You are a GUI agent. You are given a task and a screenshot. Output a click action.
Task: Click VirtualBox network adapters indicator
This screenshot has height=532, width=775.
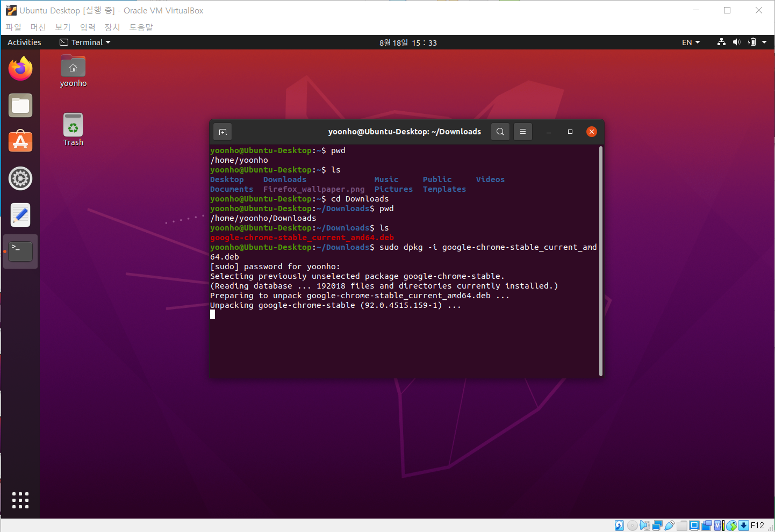(657, 526)
